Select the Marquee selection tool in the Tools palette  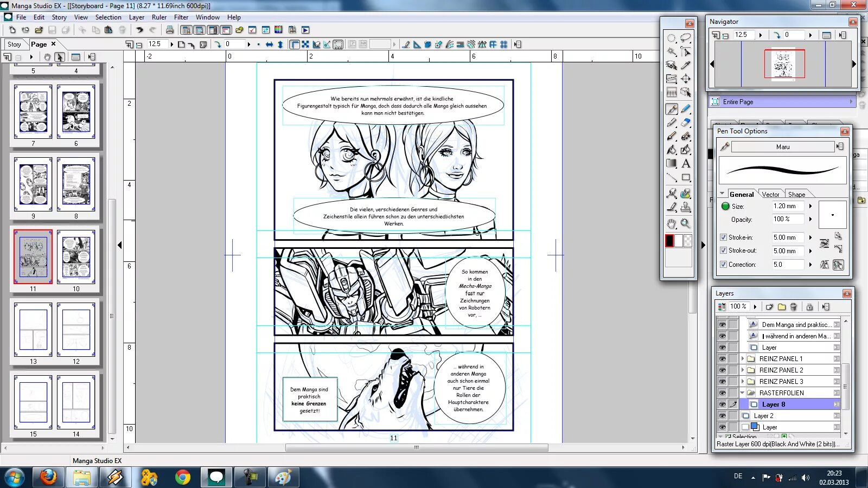tap(672, 38)
